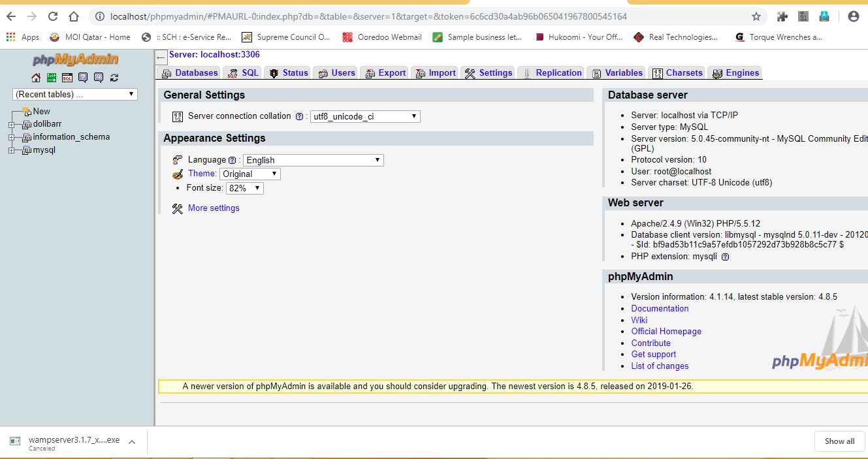Open the Wiki link
The height and width of the screenshot is (459, 868).
(x=639, y=321)
